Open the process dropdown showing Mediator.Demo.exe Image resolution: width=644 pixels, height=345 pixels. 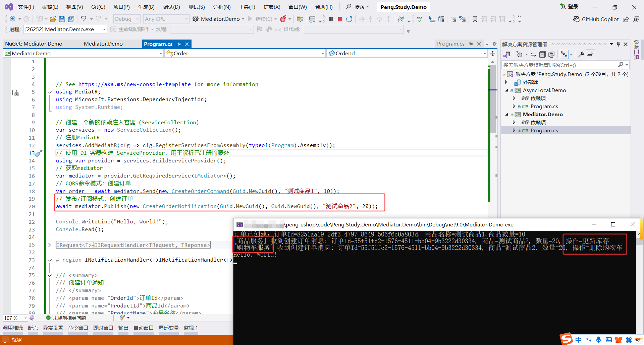tap(65, 29)
